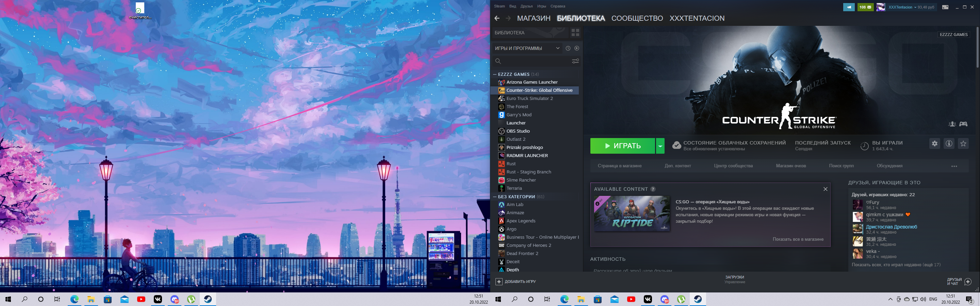
Task: Collapse the БЕЗ КАТЕГОРИИ category
Action: 495,197
